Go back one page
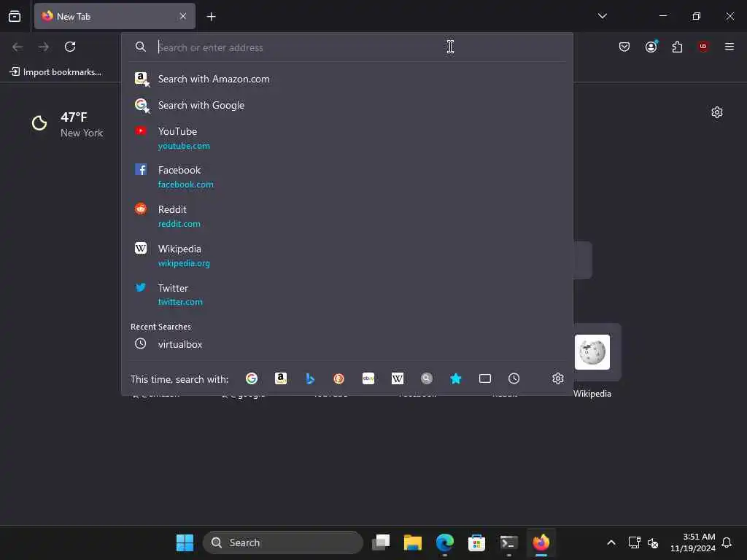 click(x=18, y=47)
